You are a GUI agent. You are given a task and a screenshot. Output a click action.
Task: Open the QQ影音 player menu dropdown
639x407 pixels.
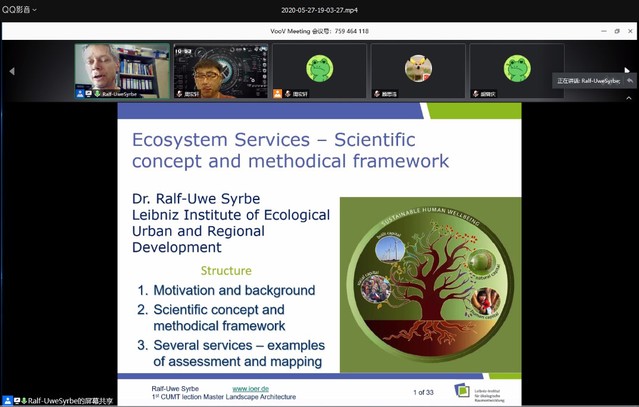pos(20,10)
